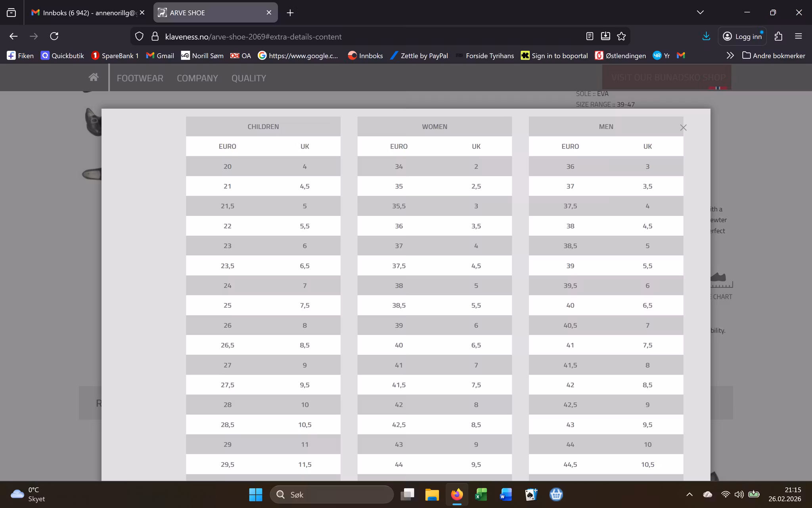The height and width of the screenshot is (508, 812).
Task: Show hidden system tray icons
Action: tap(689, 495)
